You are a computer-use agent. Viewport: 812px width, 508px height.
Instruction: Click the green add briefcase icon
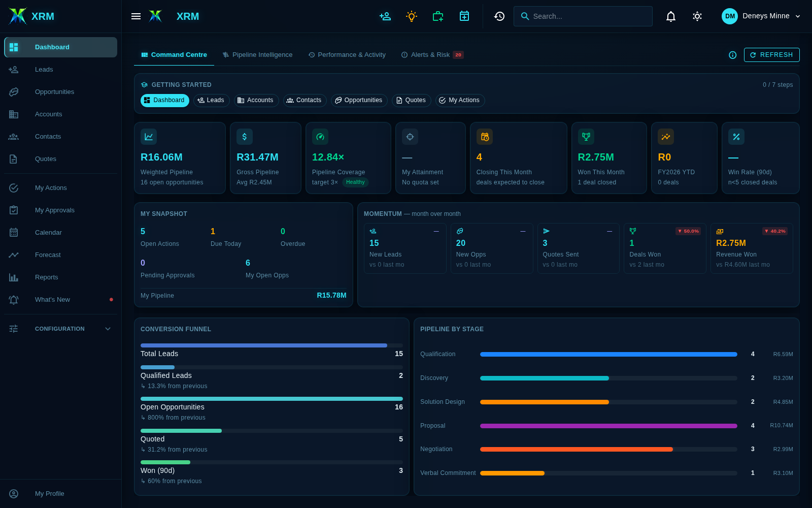tap(438, 16)
